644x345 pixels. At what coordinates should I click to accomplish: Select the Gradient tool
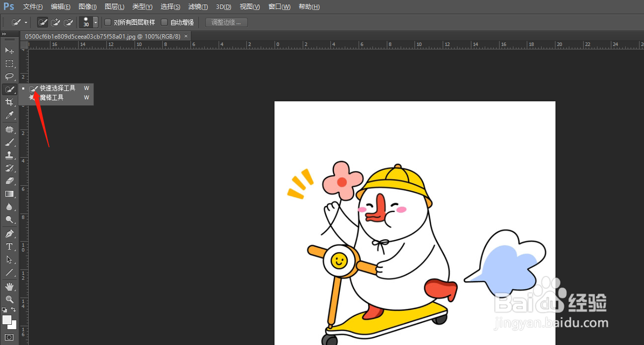(x=9, y=194)
